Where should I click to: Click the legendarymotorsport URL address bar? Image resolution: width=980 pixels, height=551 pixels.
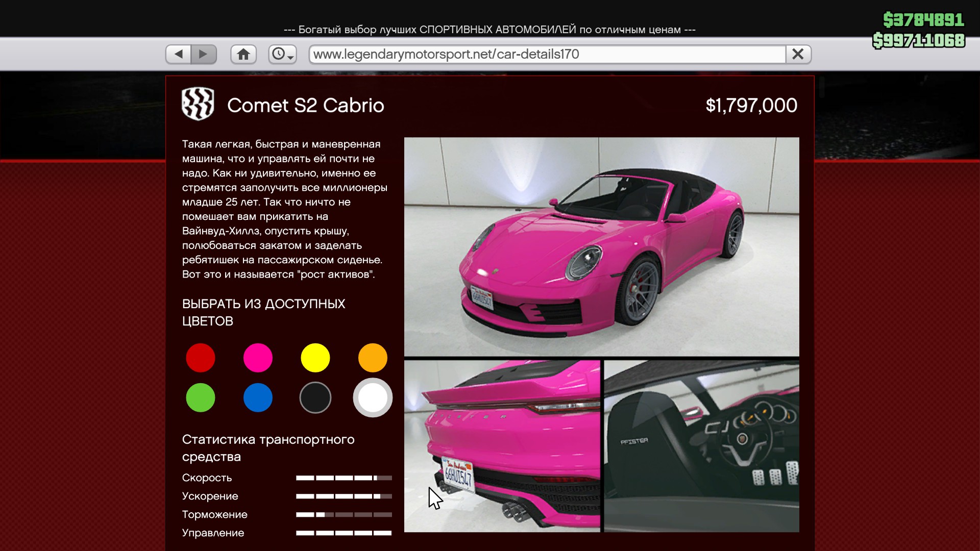click(546, 54)
